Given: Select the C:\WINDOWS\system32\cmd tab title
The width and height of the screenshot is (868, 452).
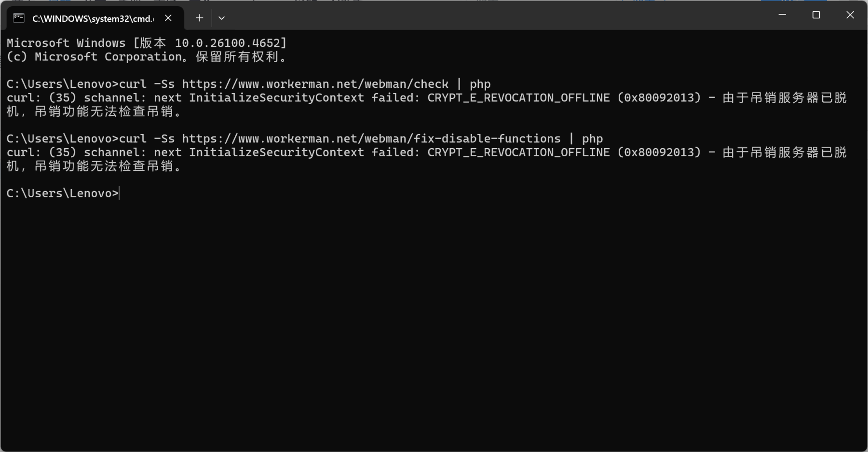Looking at the screenshot, I should (x=93, y=18).
